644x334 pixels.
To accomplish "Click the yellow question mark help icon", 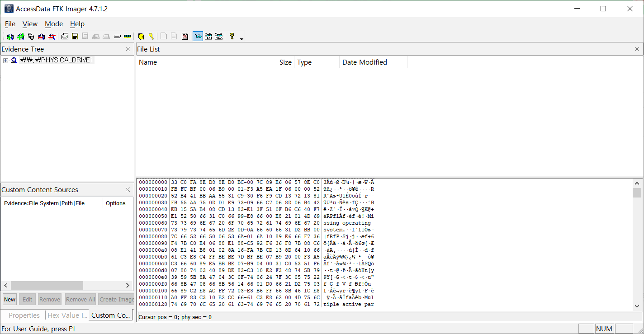I will (x=232, y=37).
